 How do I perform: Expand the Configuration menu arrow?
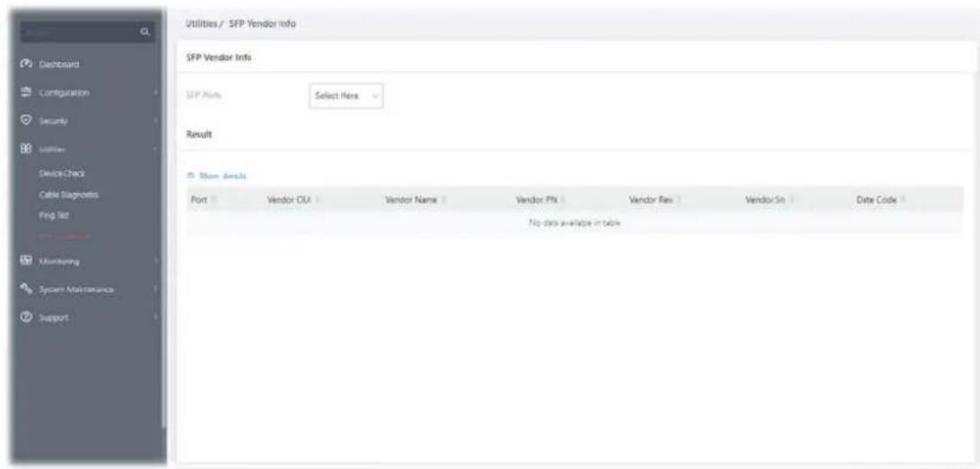(x=157, y=93)
